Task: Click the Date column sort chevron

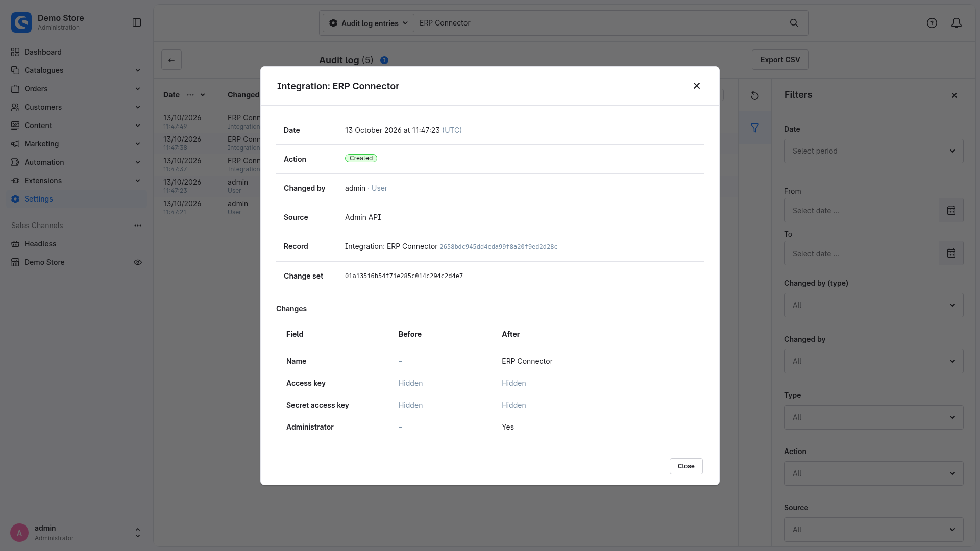Action: [x=203, y=95]
